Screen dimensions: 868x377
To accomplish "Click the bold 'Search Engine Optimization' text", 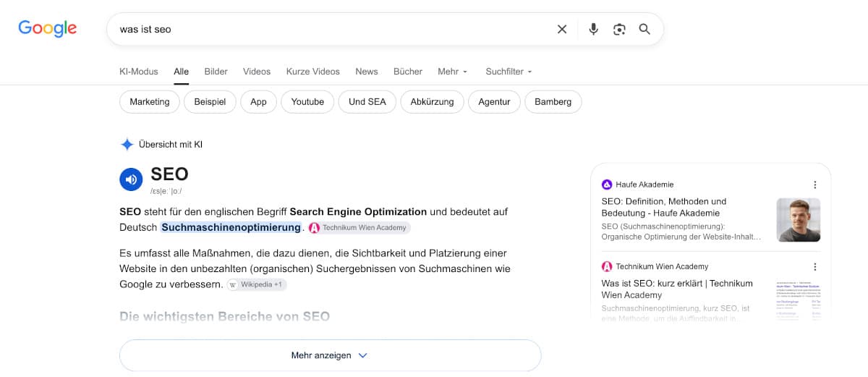I will [358, 212].
